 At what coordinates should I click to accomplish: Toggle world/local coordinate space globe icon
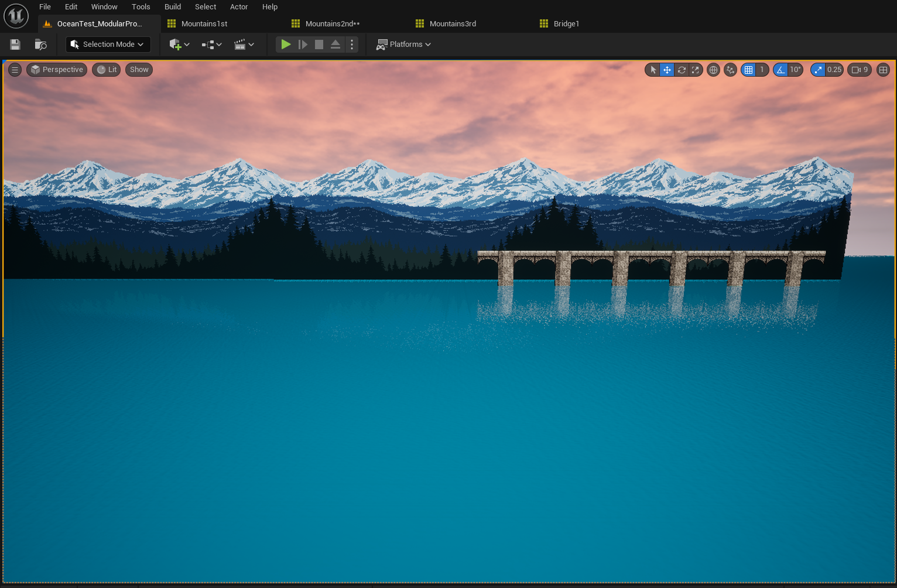pos(713,70)
